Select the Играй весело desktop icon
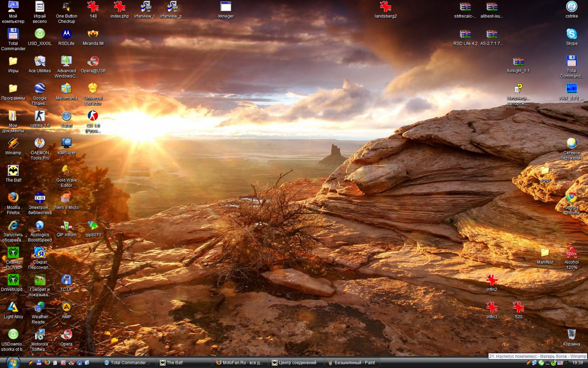Screen dimensions: 588x368 [x=40, y=12]
